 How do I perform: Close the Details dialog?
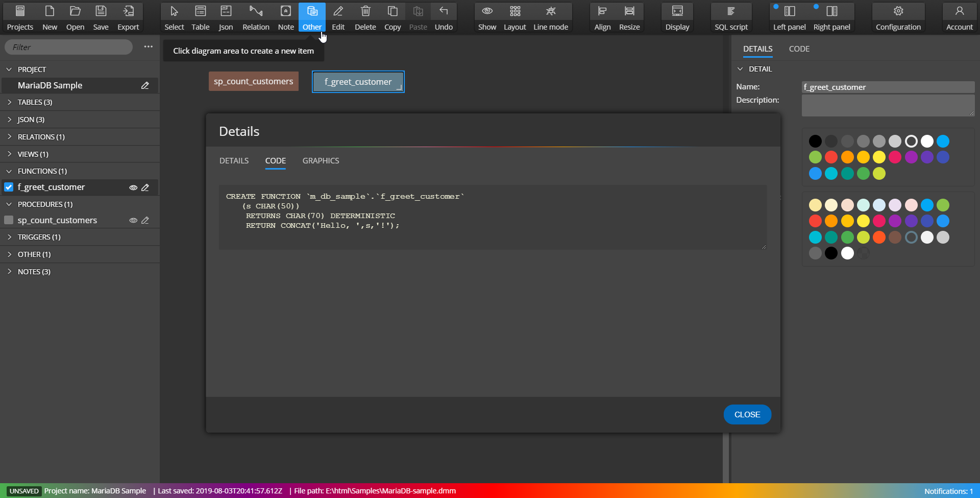747,414
